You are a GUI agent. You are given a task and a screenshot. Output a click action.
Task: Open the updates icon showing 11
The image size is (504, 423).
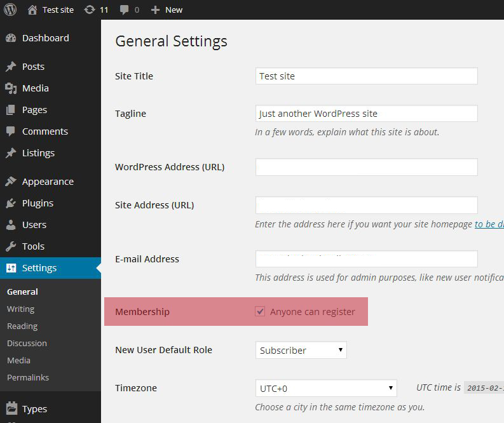coord(90,10)
